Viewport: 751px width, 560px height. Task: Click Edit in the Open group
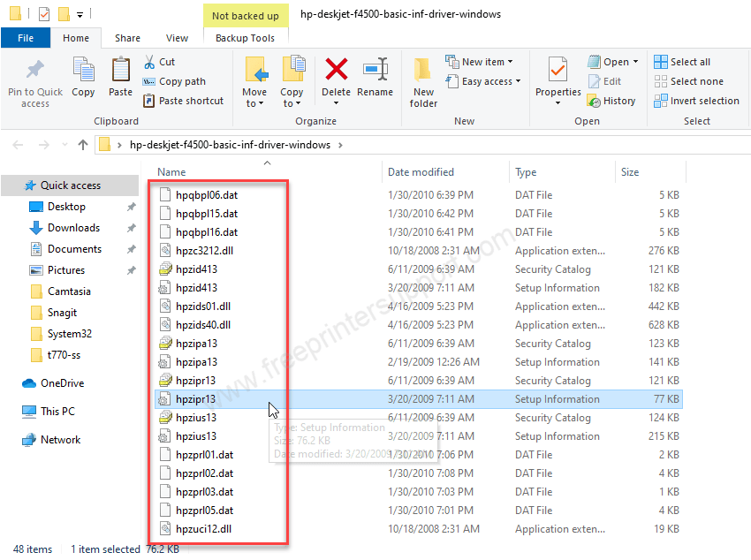(x=604, y=81)
